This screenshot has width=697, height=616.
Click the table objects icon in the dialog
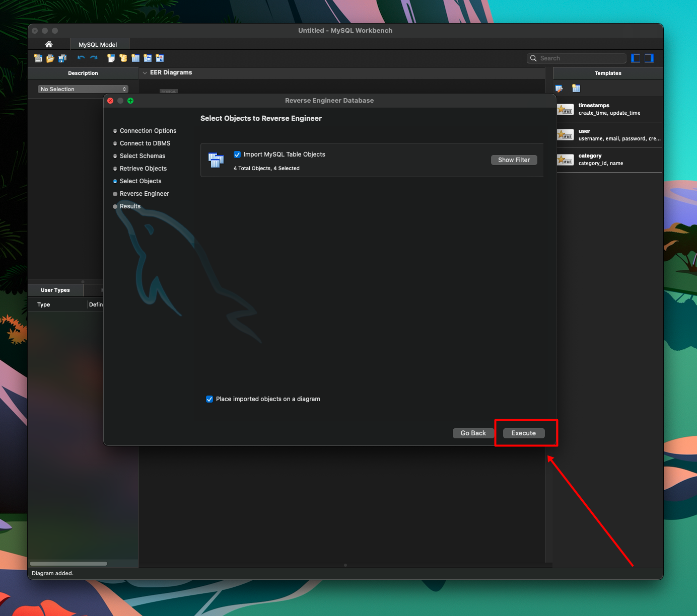[216, 160]
